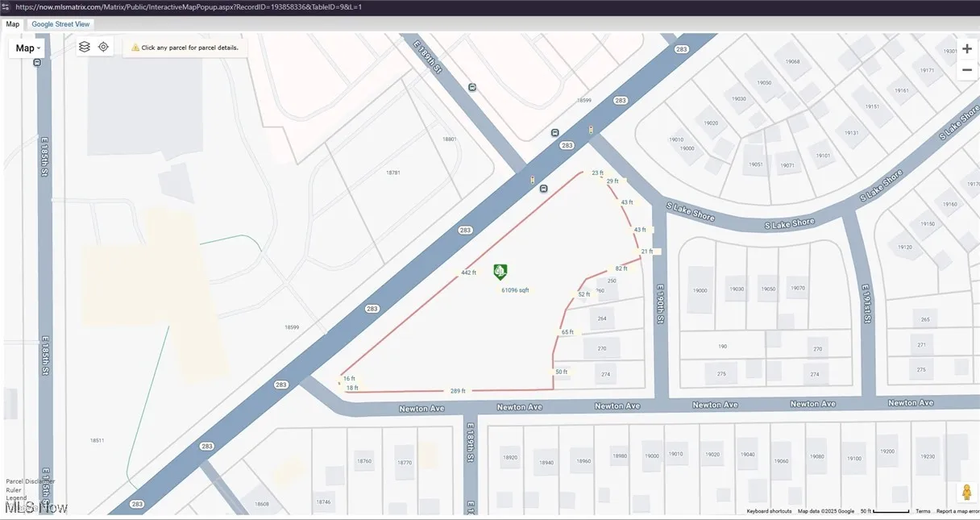The width and height of the screenshot is (980, 520).
Task: Select parcel 19230
Action: pos(928,457)
